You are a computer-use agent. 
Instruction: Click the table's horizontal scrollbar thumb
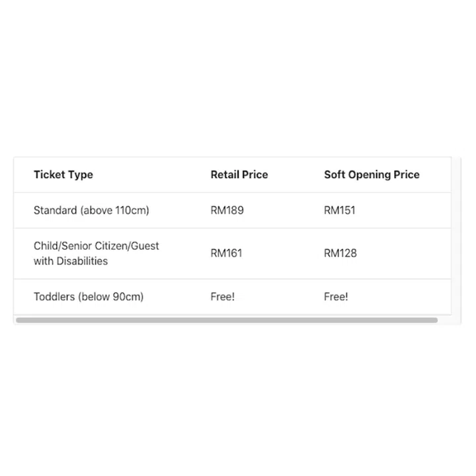coord(227,320)
